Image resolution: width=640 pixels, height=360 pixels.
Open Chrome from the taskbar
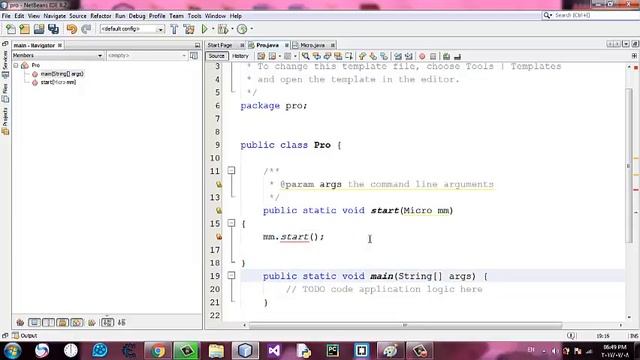[158, 351]
